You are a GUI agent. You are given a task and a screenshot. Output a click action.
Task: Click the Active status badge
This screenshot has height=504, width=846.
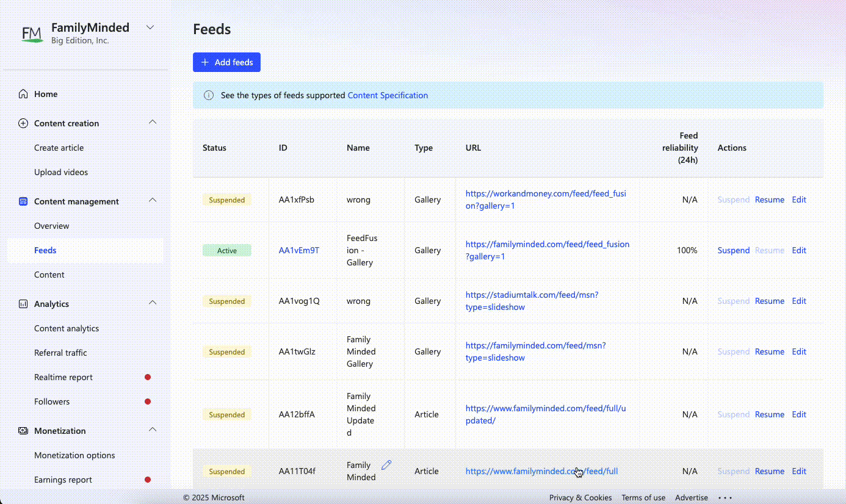pos(227,250)
